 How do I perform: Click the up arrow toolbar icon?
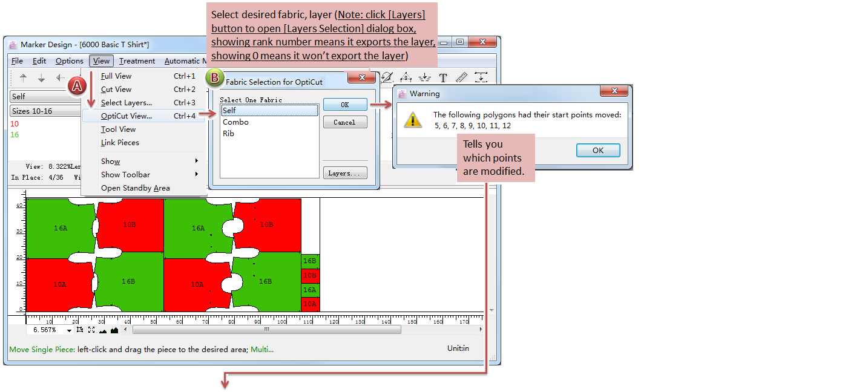[24, 77]
